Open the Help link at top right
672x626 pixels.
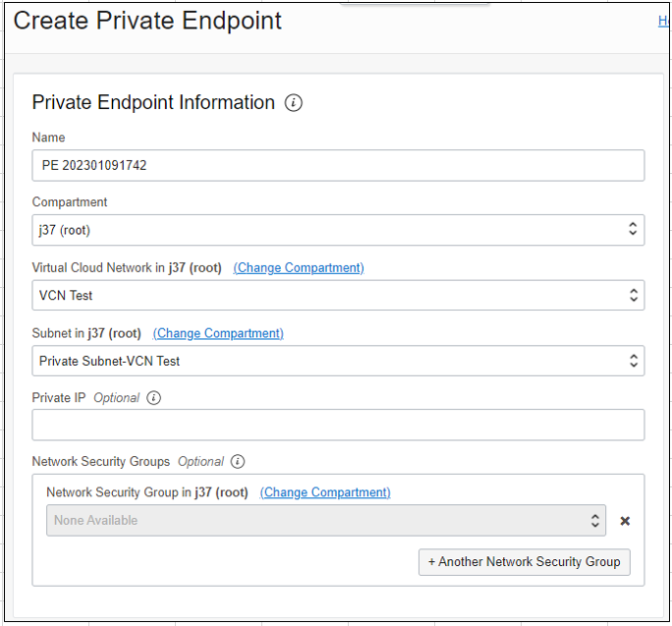pos(664,21)
